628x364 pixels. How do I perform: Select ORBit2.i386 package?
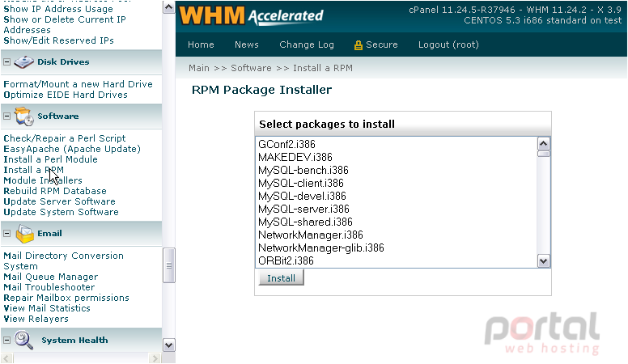[286, 260]
